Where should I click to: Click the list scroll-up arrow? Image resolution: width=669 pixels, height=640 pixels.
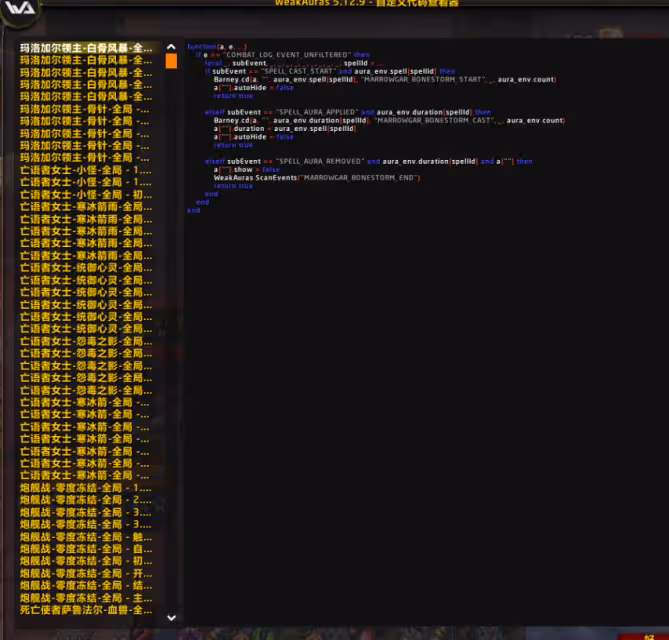pos(171,47)
